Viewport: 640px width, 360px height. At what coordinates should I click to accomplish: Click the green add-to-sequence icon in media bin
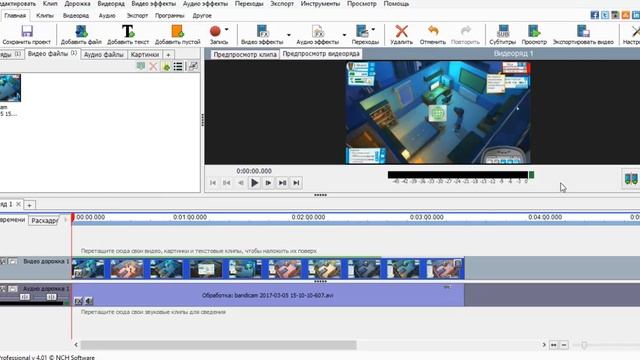(166, 66)
